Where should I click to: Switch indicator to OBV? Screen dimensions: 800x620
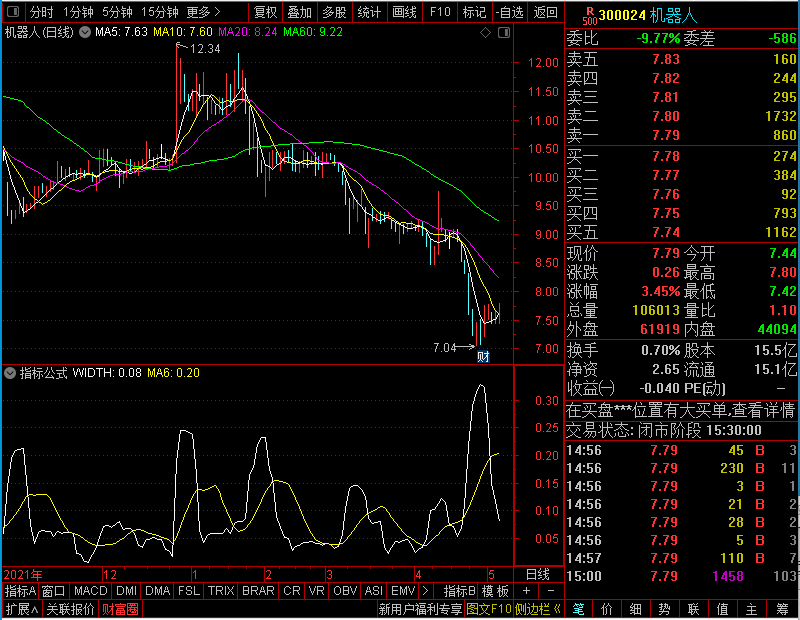coord(345,591)
